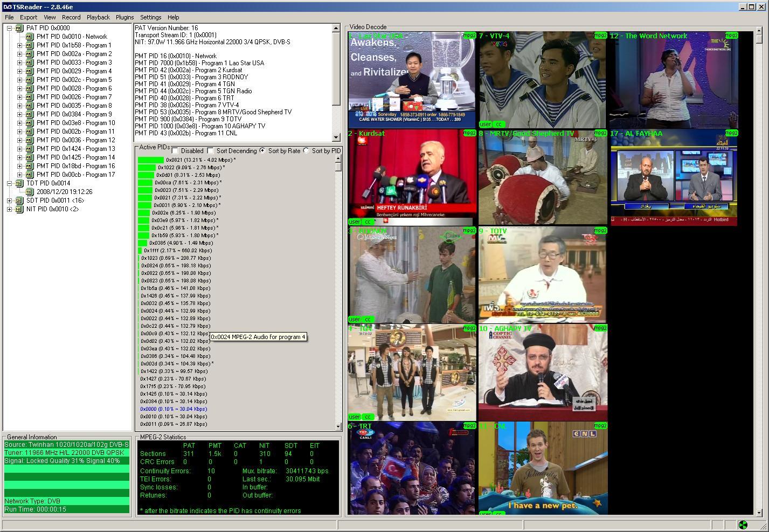Click the icon beside Program 13 PMT
Viewport: 769px width, 532px height.
point(30,149)
